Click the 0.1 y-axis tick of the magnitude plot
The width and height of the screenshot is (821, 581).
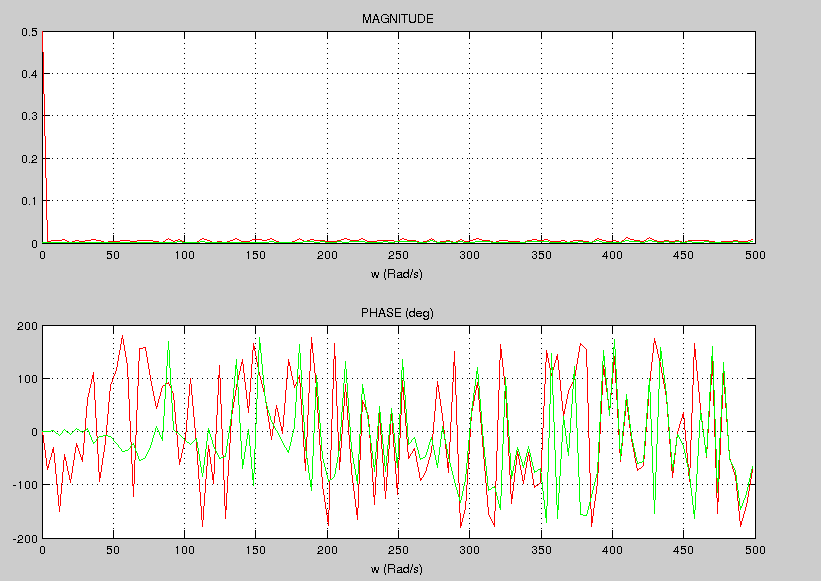pyautogui.click(x=29, y=201)
